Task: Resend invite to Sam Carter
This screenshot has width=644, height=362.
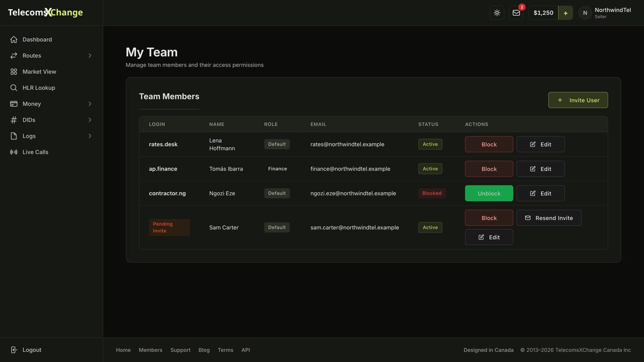Action: (x=549, y=218)
